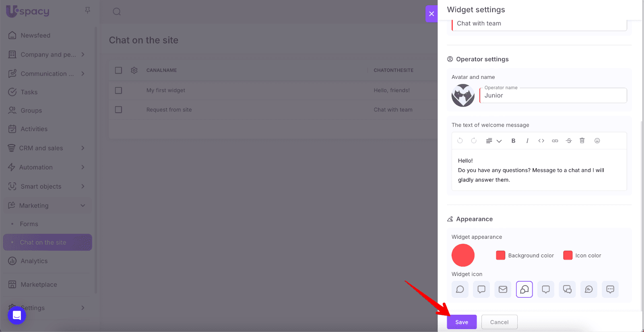The height and width of the screenshot is (332, 644).
Task: Toggle strikethrough text formatting
Action: point(569,141)
